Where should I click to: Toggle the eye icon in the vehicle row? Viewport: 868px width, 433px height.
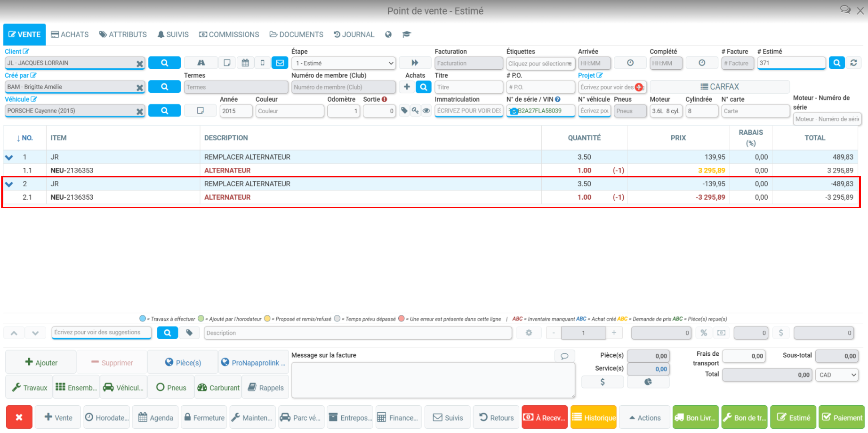pyautogui.click(x=426, y=111)
